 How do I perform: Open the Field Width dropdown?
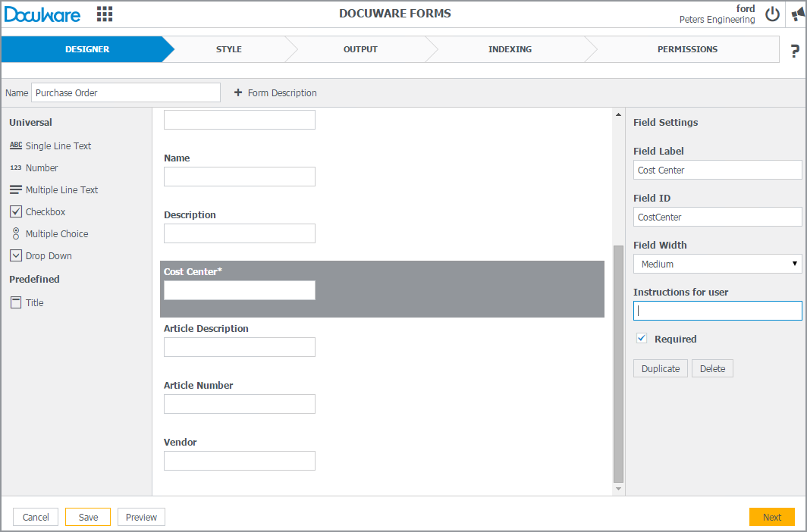click(x=717, y=263)
